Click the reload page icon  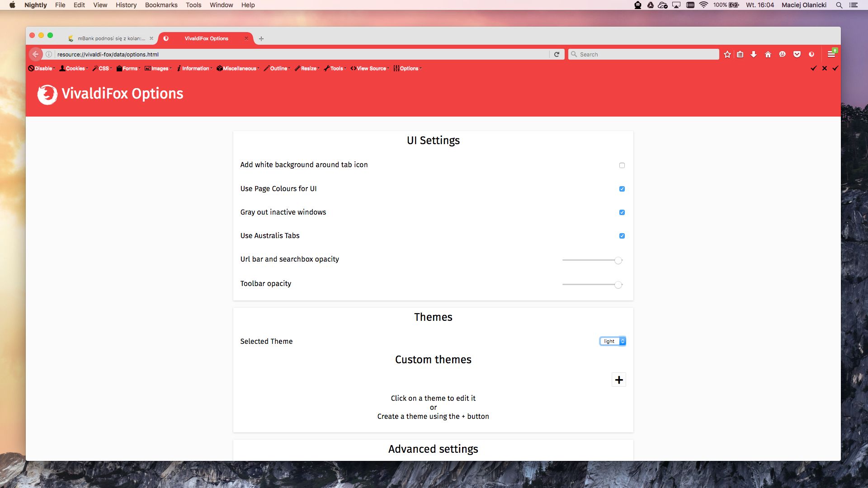coord(557,54)
